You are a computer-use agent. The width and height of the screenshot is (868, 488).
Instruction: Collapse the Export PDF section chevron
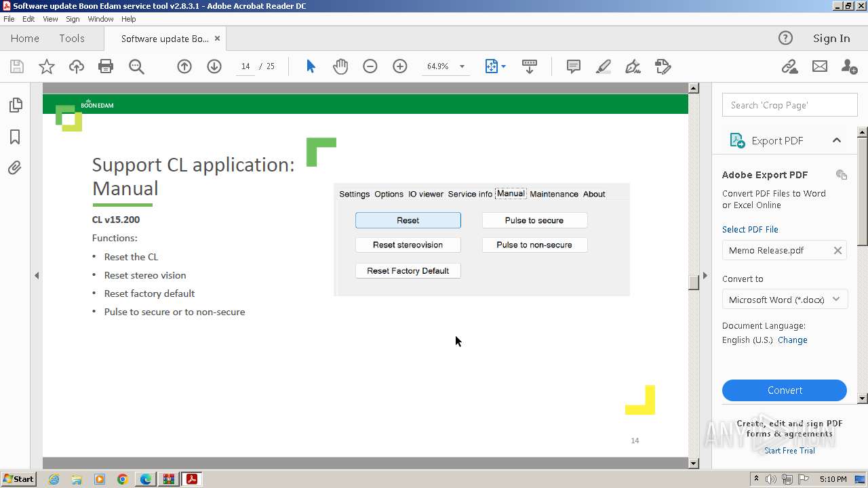(x=837, y=140)
